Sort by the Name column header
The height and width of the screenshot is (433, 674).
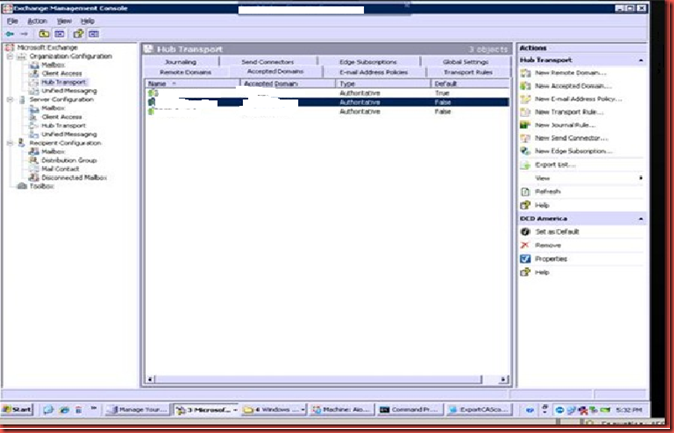[x=192, y=83]
